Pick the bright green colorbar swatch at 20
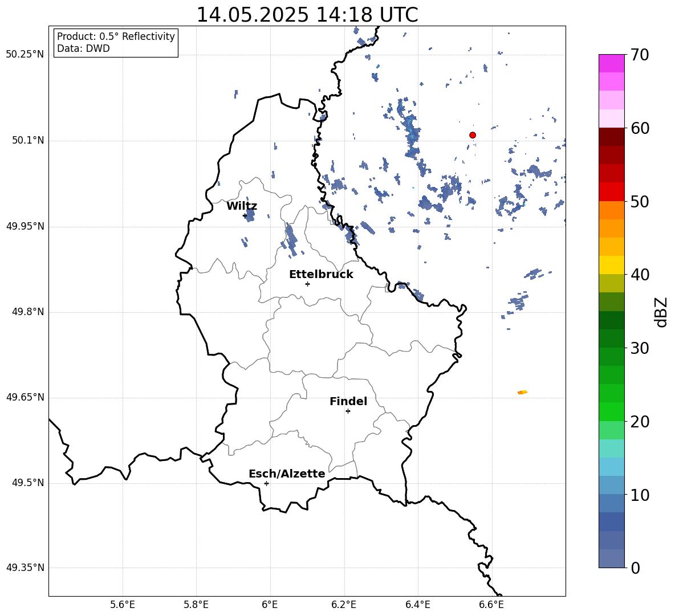Viewport: 675px width, 616px height. tap(612, 411)
